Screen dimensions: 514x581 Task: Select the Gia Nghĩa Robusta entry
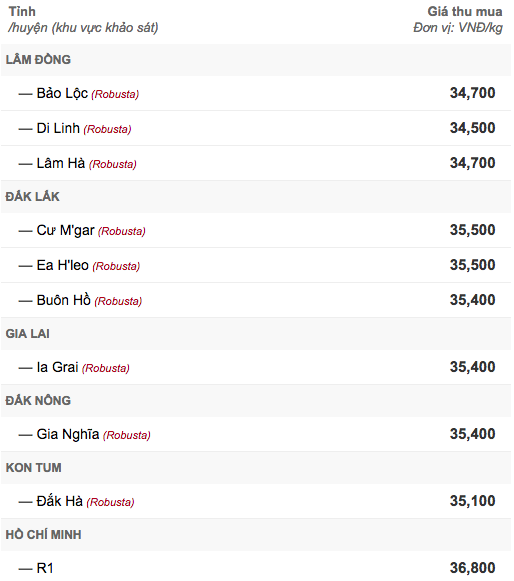coord(256,434)
